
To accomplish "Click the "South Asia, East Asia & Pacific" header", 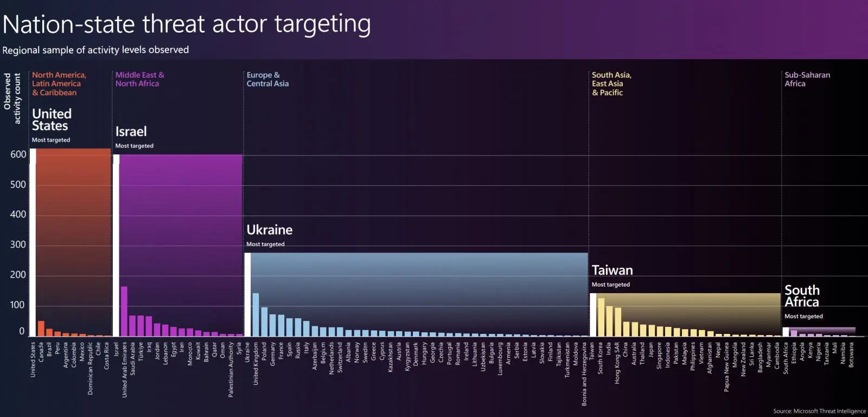I will tap(611, 84).
